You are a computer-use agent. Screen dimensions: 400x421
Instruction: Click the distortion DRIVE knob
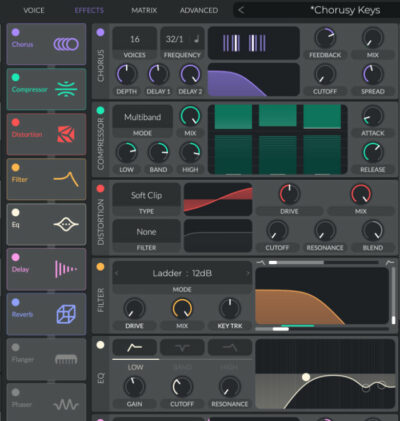(289, 194)
